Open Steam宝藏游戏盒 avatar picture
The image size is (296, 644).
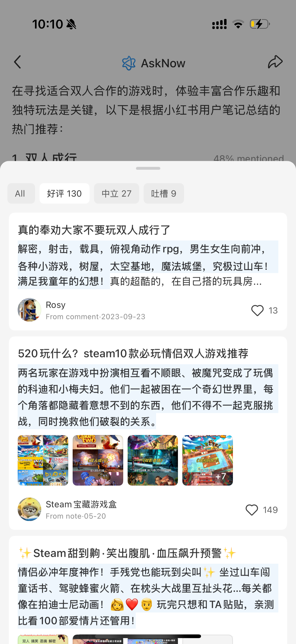pos(29,509)
